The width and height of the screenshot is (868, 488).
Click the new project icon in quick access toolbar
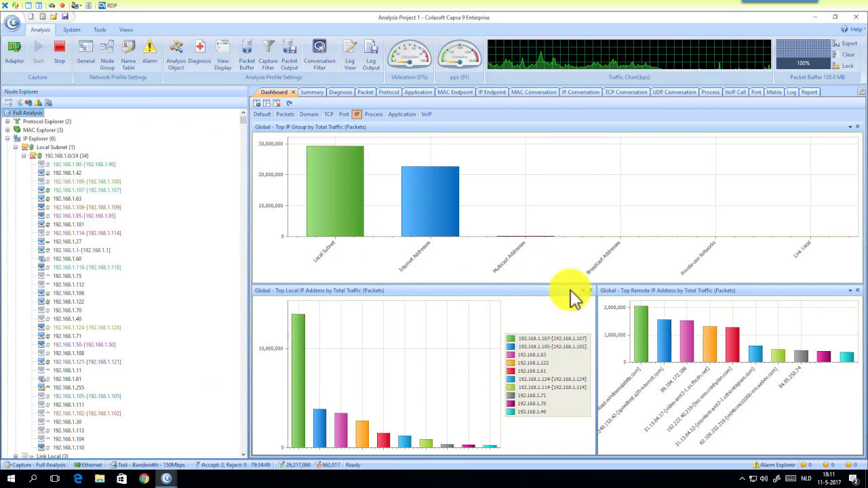[31, 16]
